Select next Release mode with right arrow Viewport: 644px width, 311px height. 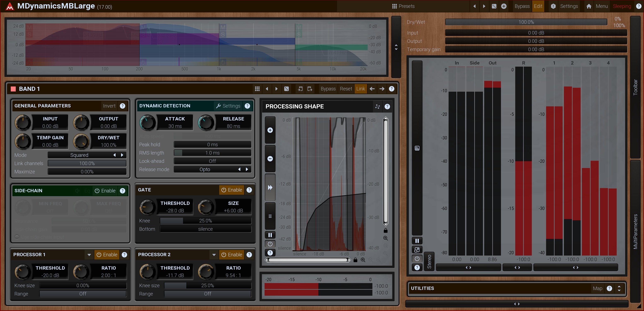pyautogui.click(x=247, y=169)
